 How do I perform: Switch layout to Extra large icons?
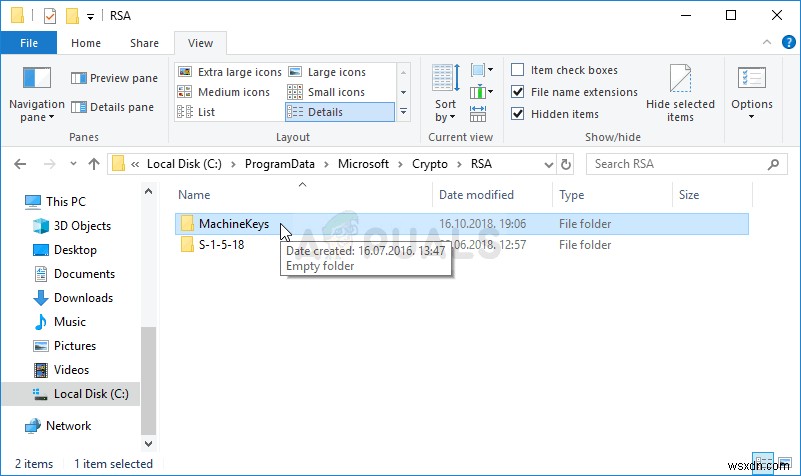pyautogui.click(x=230, y=72)
